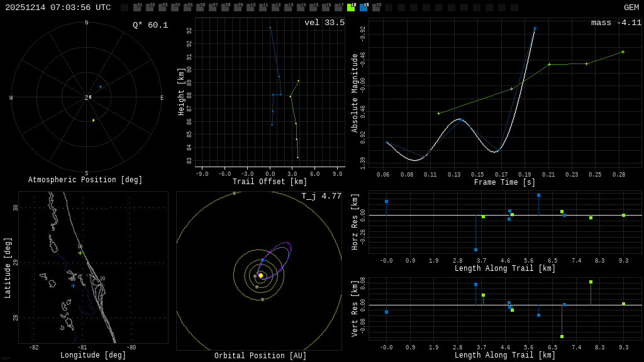Select the green station 18 indicator

tap(351, 8)
